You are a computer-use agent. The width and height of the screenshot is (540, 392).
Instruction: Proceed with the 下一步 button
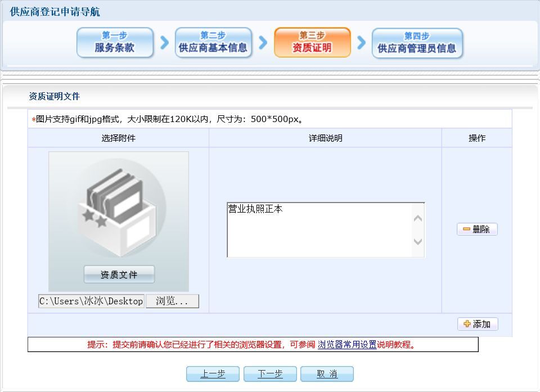270,374
